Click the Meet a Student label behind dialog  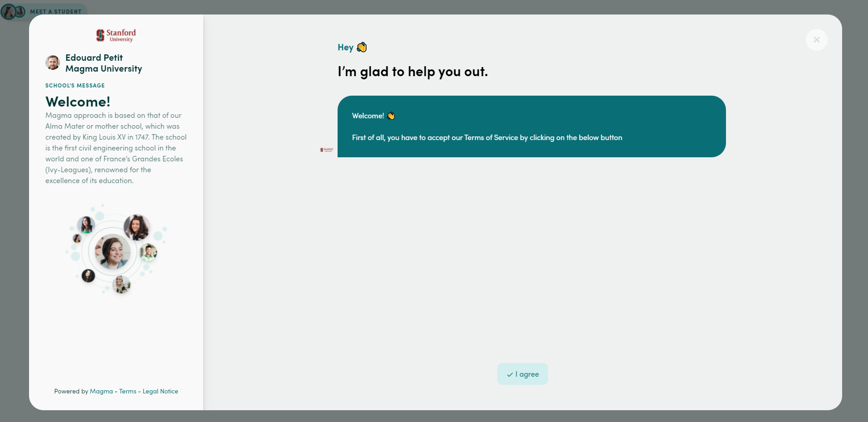coord(55,11)
